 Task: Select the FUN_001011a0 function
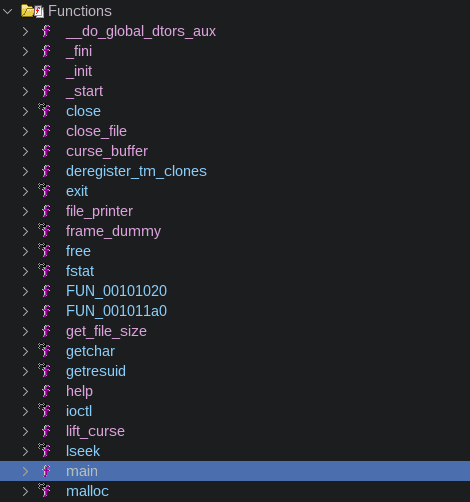(x=116, y=311)
